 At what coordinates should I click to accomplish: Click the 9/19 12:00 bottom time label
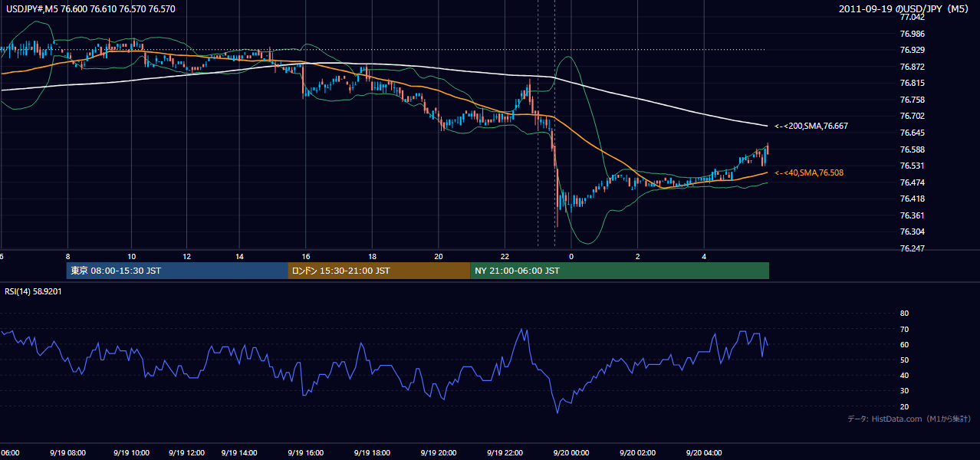[x=186, y=453]
